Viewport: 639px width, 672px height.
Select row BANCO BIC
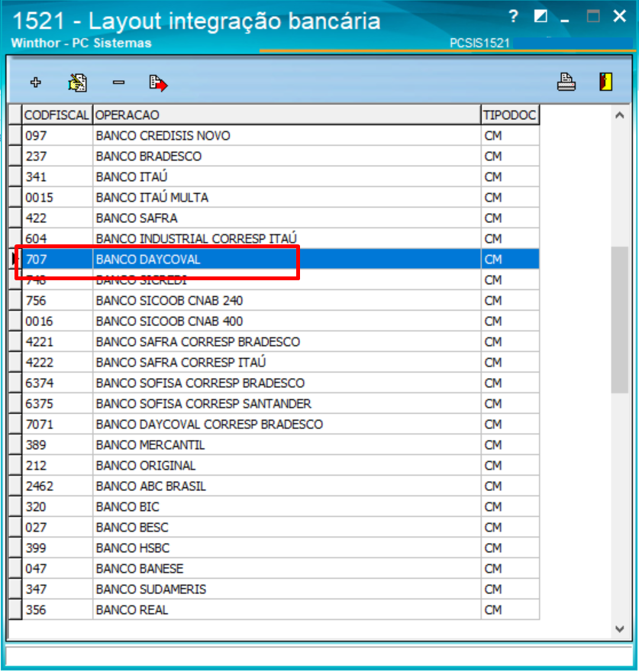[x=273, y=506]
